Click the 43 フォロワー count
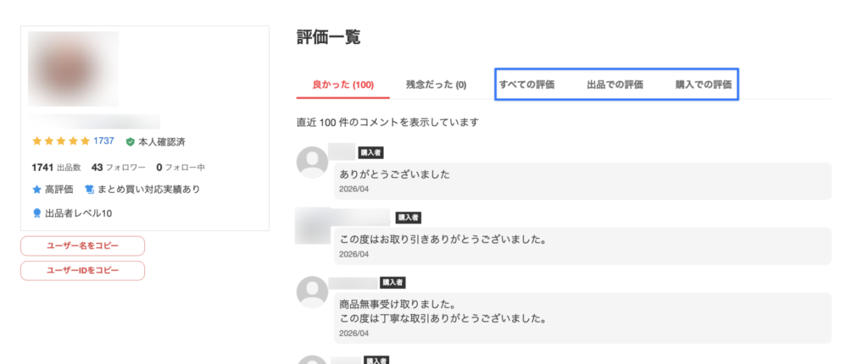This screenshot has width=868, height=364. [119, 167]
